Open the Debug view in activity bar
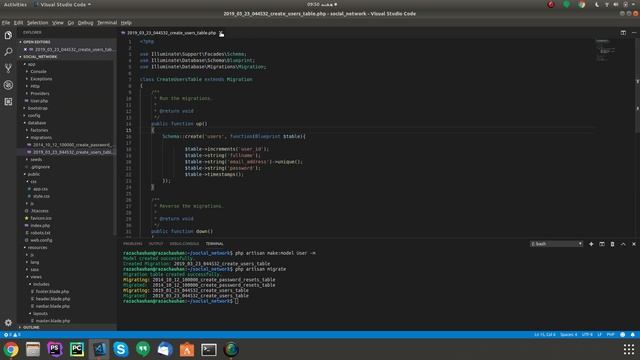This screenshot has height=360, width=640. pyautogui.click(x=8, y=85)
